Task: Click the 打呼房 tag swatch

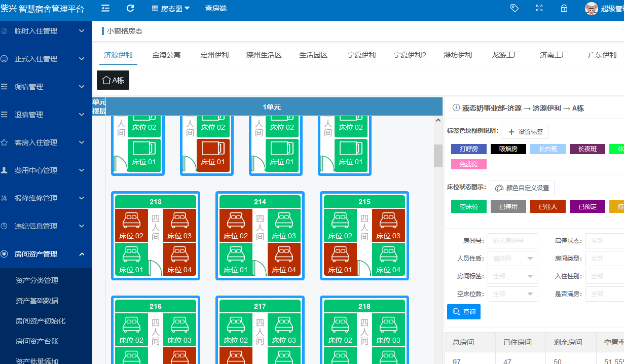Action: coord(469,149)
